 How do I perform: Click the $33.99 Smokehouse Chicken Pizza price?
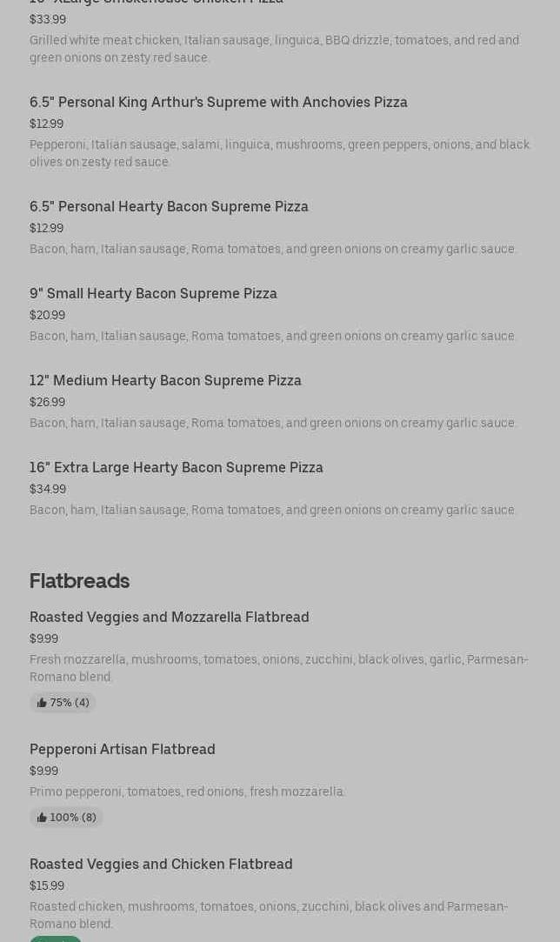(x=48, y=20)
